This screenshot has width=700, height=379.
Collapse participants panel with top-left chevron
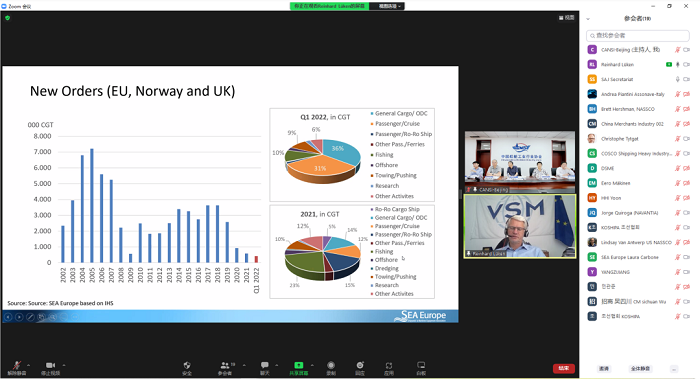click(x=588, y=19)
